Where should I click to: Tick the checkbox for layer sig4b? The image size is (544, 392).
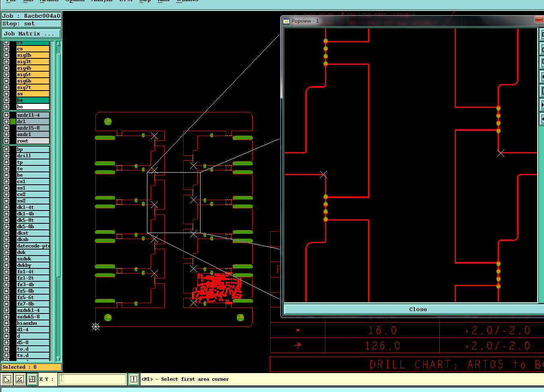pos(6,68)
